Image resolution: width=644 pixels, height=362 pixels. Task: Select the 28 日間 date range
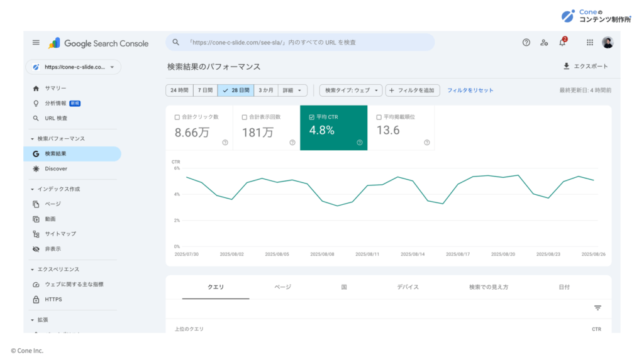tap(236, 90)
